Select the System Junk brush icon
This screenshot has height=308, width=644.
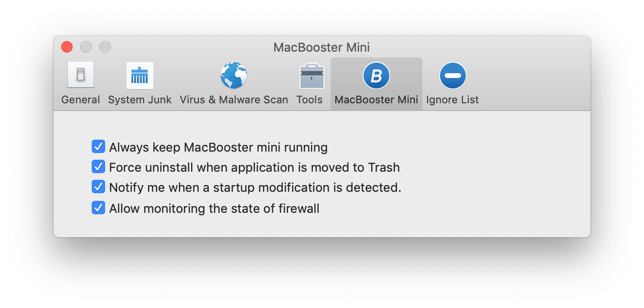tap(140, 76)
